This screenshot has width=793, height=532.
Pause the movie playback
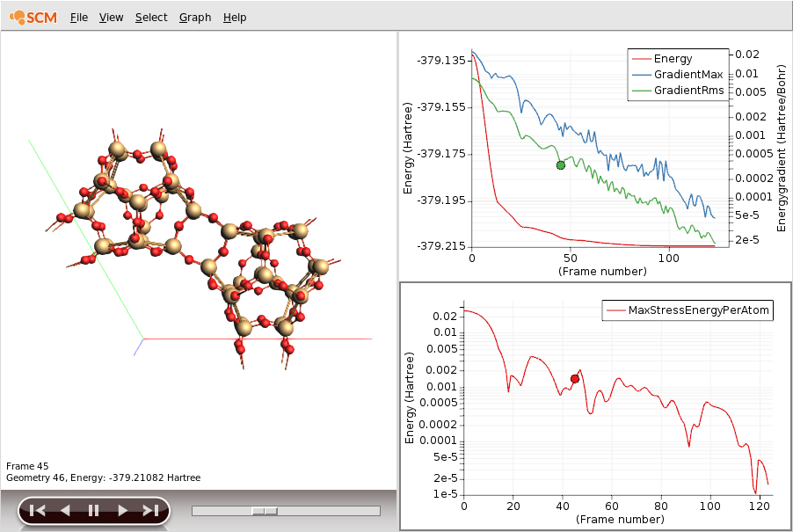point(93,511)
